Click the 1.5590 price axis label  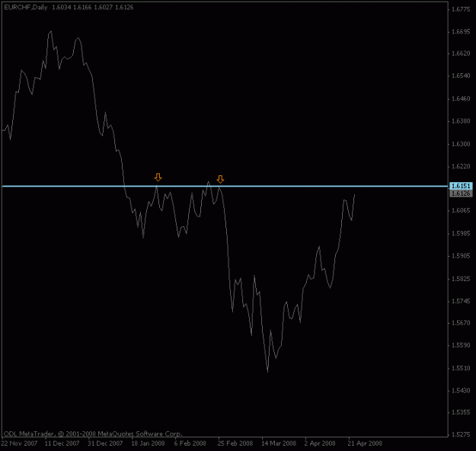pyautogui.click(x=461, y=345)
